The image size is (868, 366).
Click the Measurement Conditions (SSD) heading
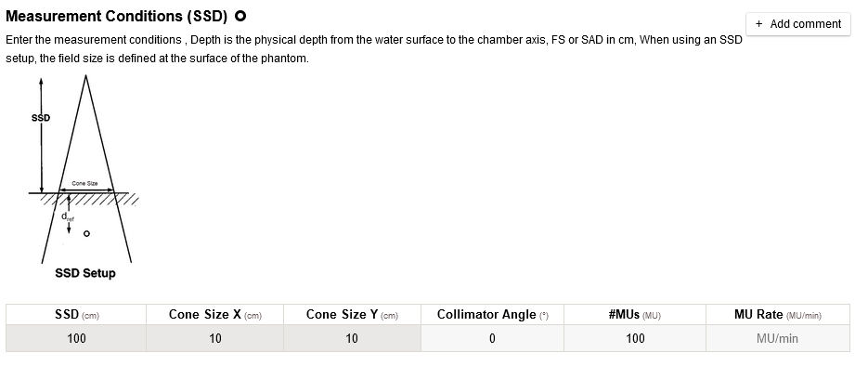point(116,17)
